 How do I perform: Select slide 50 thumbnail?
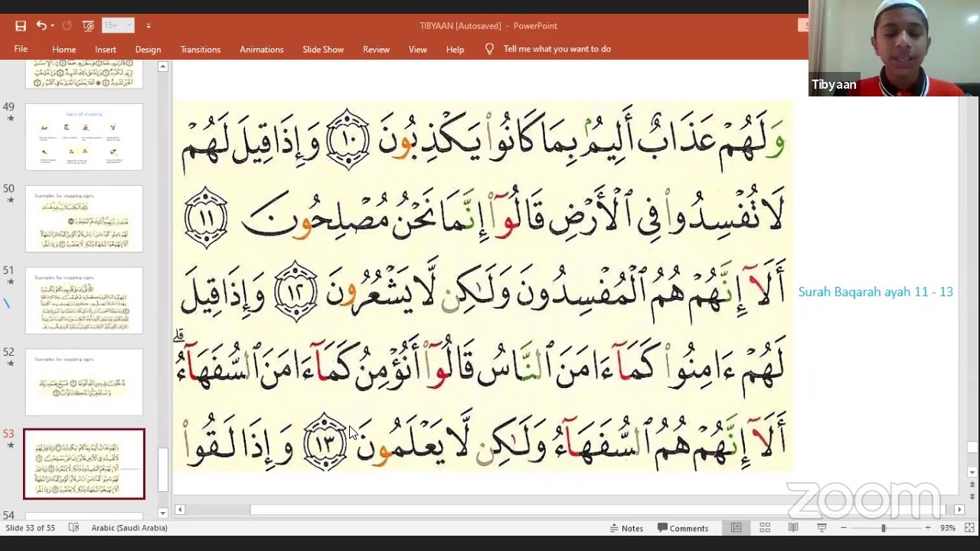(84, 219)
